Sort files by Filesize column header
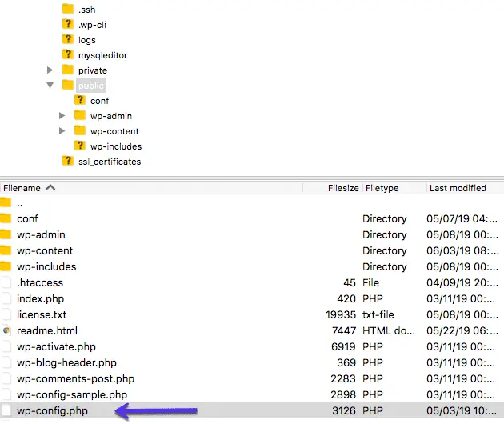Image resolution: width=504 pixels, height=424 pixels. tap(342, 188)
